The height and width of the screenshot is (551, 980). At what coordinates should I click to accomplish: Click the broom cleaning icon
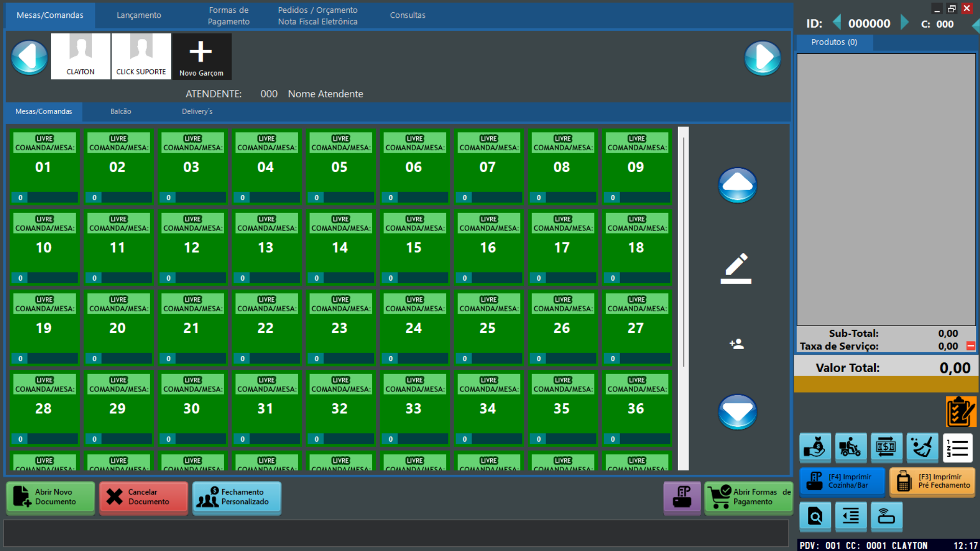coord(922,448)
